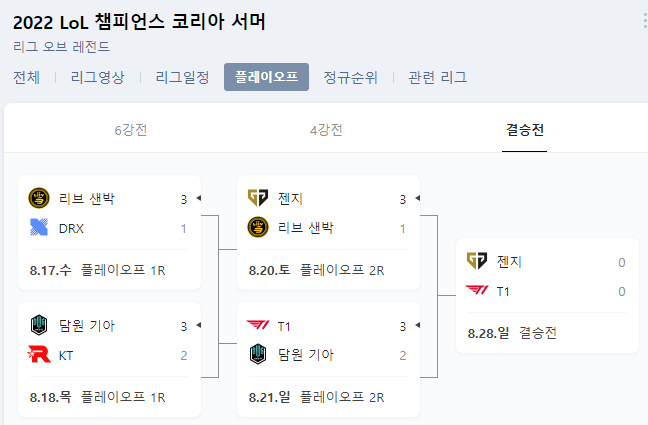The width and height of the screenshot is (648, 425).
Task: Open the 8.28.일 결승전 match card
Action: (x=547, y=296)
